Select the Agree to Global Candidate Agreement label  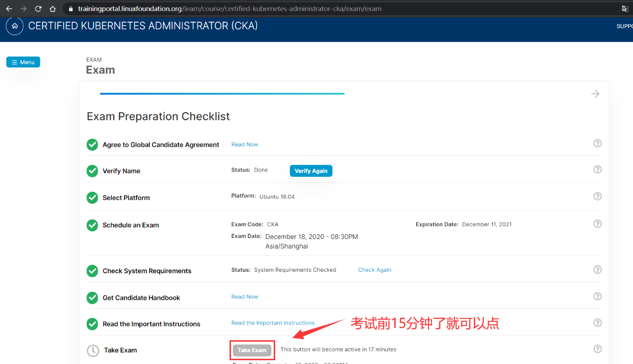[x=161, y=145]
